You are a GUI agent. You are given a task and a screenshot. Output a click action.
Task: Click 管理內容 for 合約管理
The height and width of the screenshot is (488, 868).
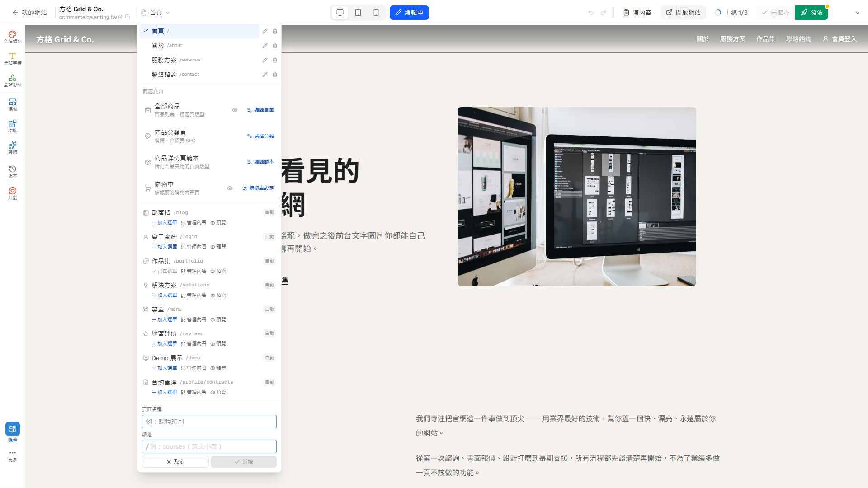pos(194,393)
